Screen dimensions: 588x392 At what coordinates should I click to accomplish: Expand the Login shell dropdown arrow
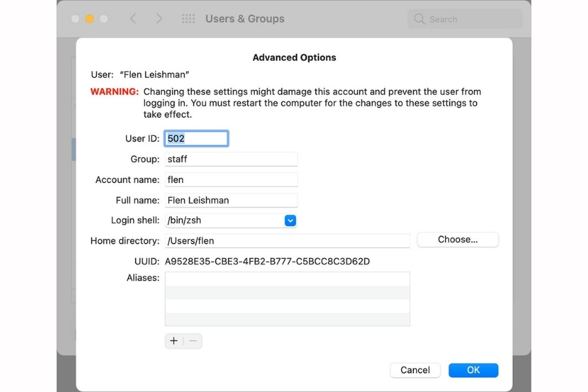coord(291,221)
